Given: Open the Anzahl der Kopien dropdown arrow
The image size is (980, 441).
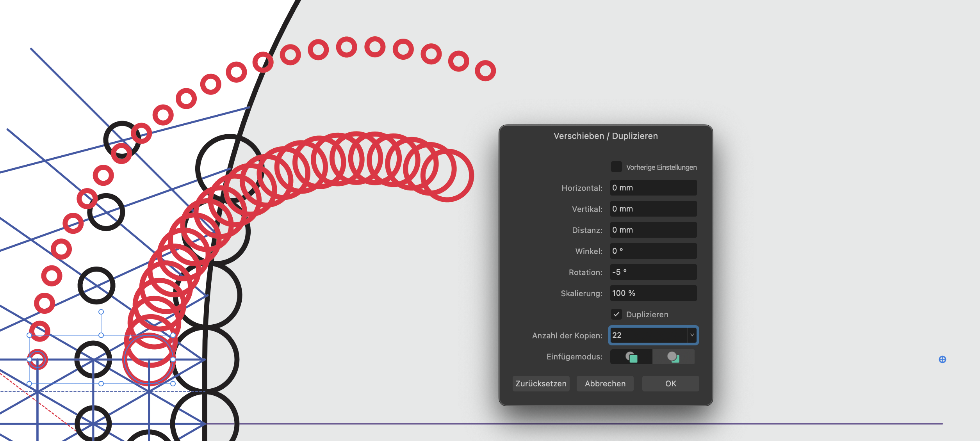Looking at the screenshot, I should coord(692,335).
